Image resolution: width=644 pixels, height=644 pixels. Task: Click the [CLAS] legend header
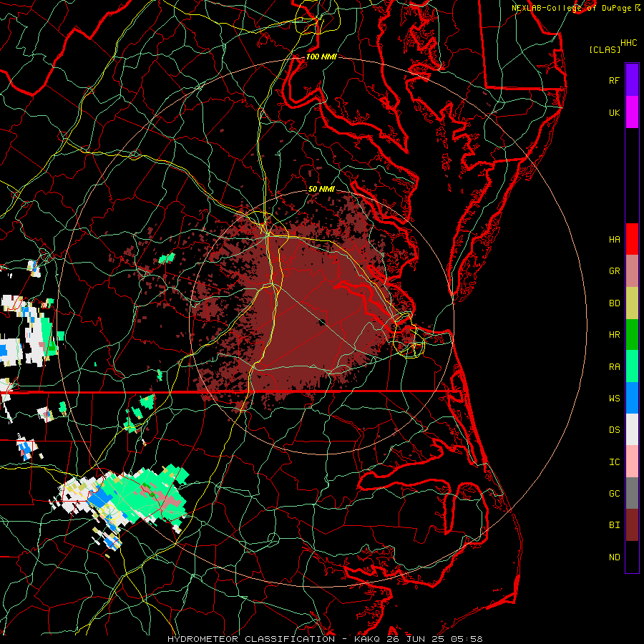(605, 49)
